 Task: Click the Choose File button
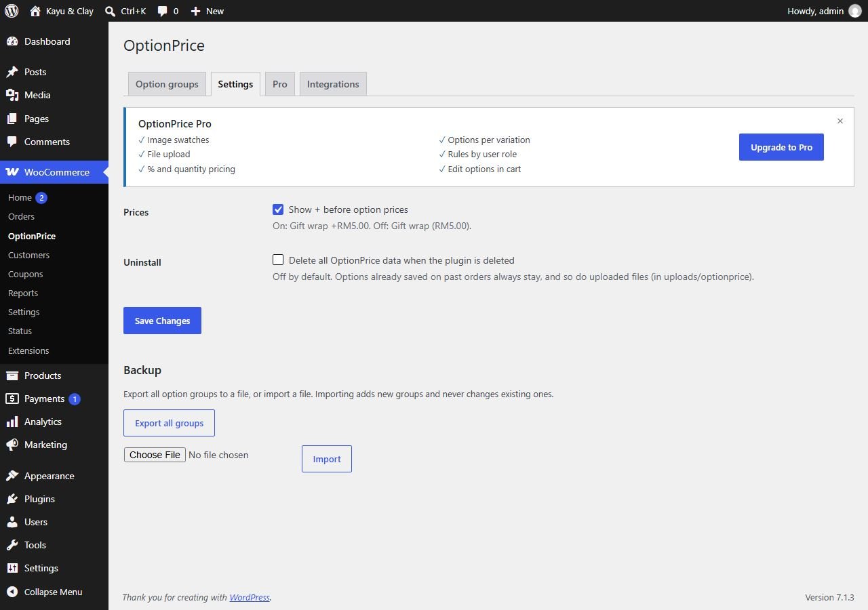click(155, 455)
